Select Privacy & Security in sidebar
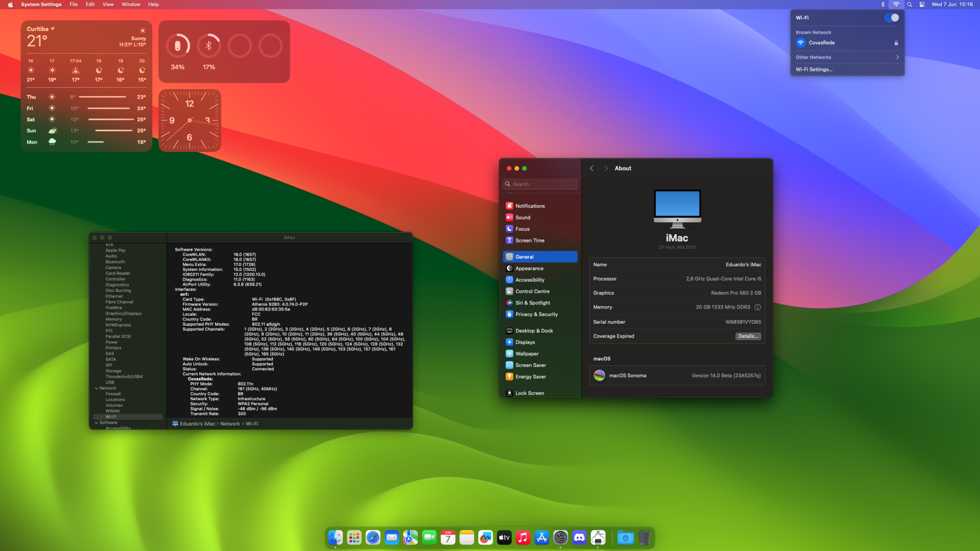The width and height of the screenshot is (980, 551). 536,314
